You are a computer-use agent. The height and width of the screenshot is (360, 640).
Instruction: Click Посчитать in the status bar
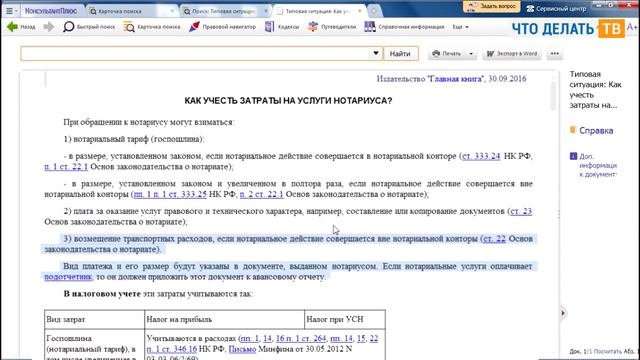click(x=608, y=351)
